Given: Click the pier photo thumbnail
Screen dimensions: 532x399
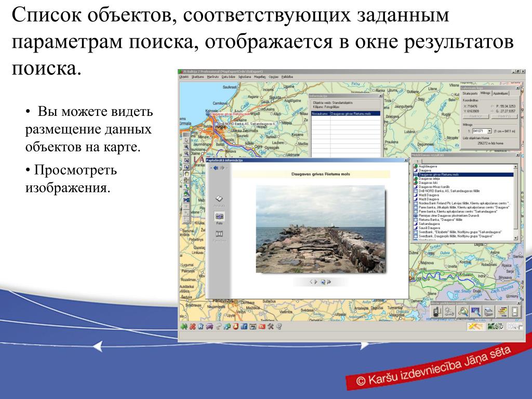Looking at the screenshot, I should pyautogui.click(x=321, y=229).
